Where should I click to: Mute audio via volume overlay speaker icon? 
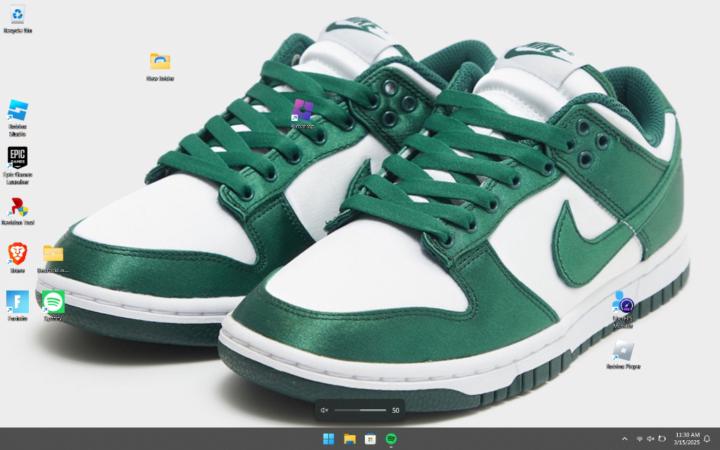324,410
